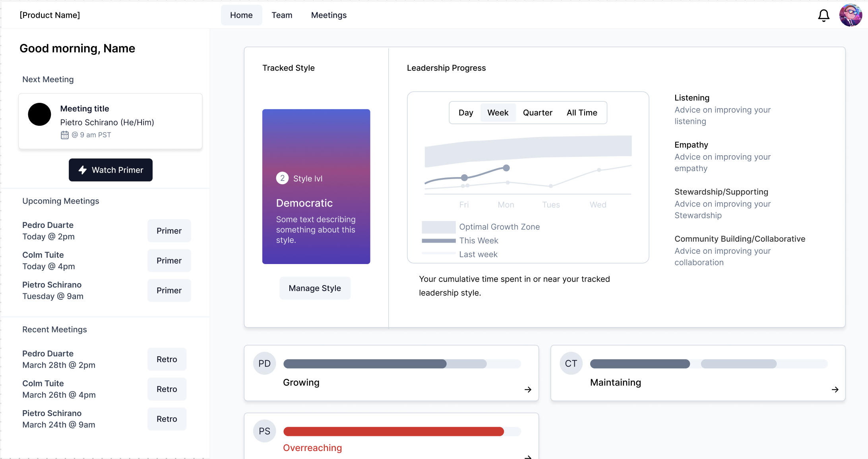Click the PS initials avatar
Image resolution: width=868 pixels, height=459 pixels.
coord(264,431)
